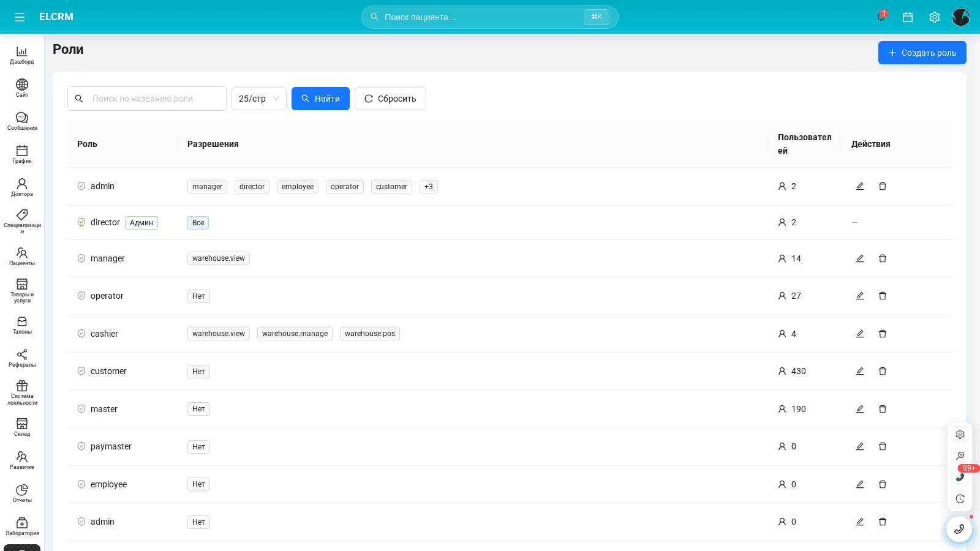Edit the operator role
Image resolution: width=980 pixels, height=551 pixels.
click(x=860, y=296)
